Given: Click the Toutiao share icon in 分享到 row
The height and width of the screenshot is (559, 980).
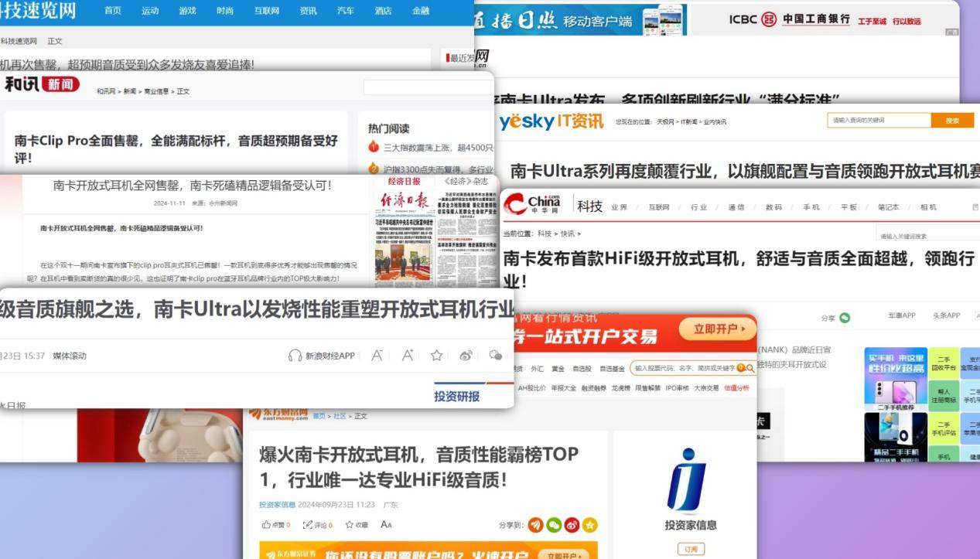Looking at the screenshot, I should pyautogui.click(x=535, y=524).
